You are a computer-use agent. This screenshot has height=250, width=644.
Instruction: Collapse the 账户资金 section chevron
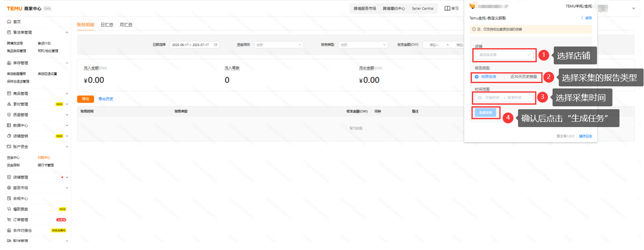[x=67, y=147]
